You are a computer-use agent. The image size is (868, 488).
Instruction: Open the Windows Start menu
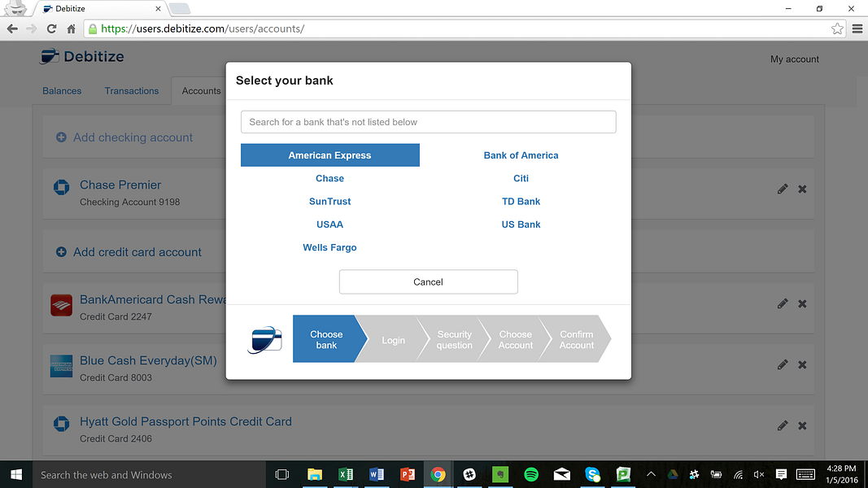click(16, 475)
